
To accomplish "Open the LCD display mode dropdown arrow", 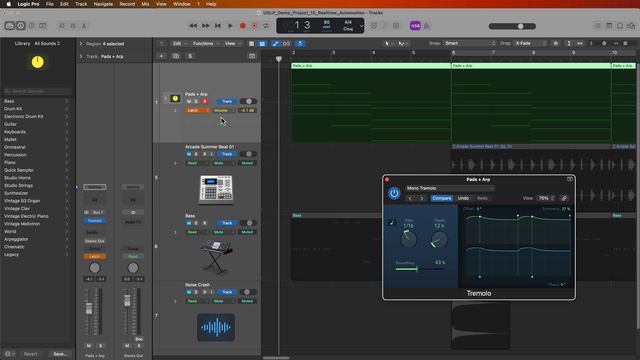I will coord(361,26).
